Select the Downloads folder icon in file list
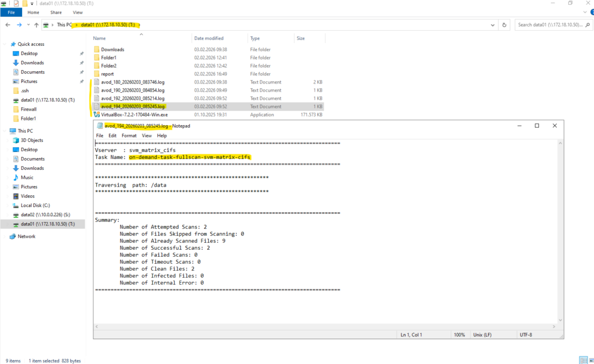 [97, 50]
